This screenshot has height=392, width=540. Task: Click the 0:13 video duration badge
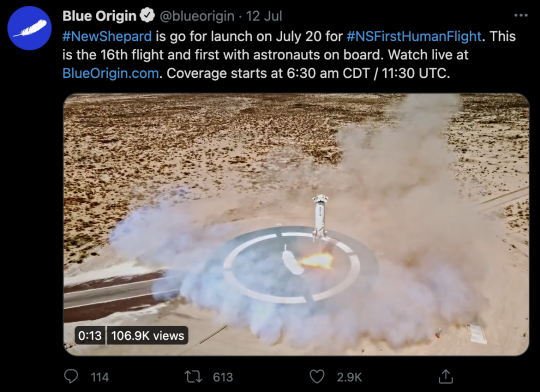click(x=90, y=336)
